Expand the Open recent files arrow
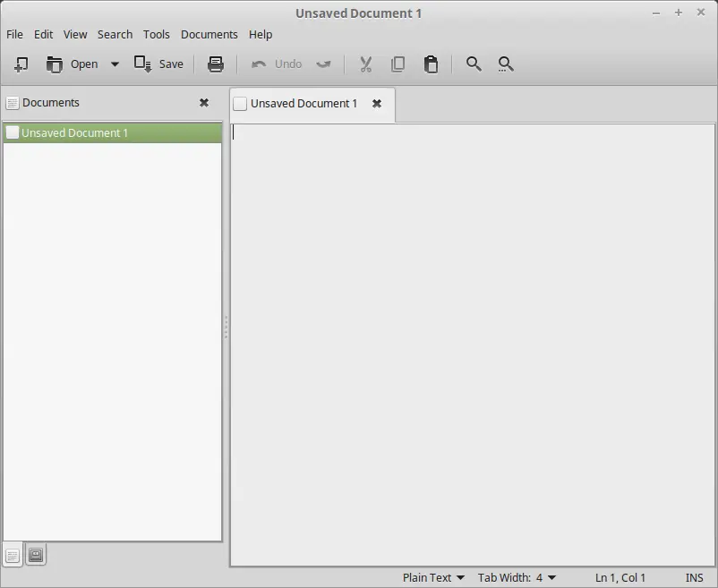The height and width of the screenshot is (588, 718). pos(115,64)
